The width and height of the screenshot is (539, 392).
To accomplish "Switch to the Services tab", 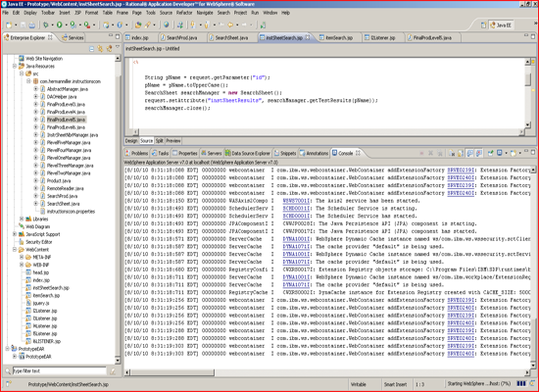I will tap(73, 37).
